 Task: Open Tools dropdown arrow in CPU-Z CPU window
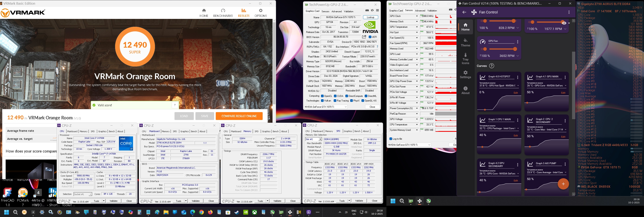pos(104,201)
